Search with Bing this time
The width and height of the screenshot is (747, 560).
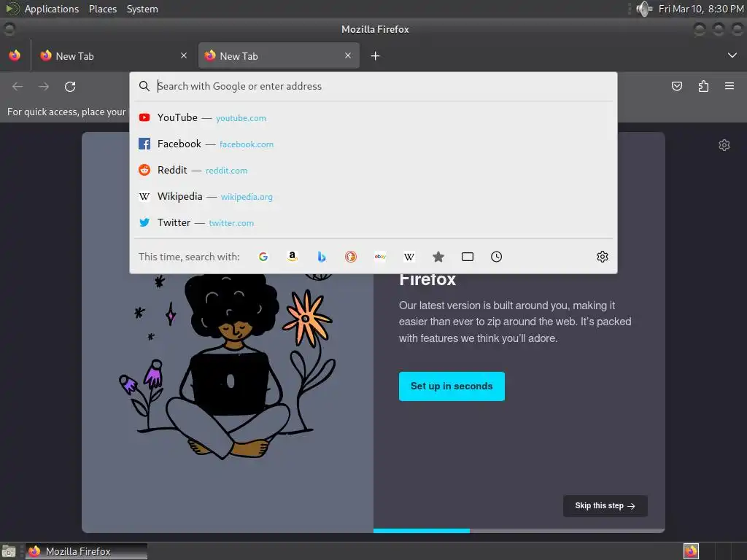click(x=322, y=257)
